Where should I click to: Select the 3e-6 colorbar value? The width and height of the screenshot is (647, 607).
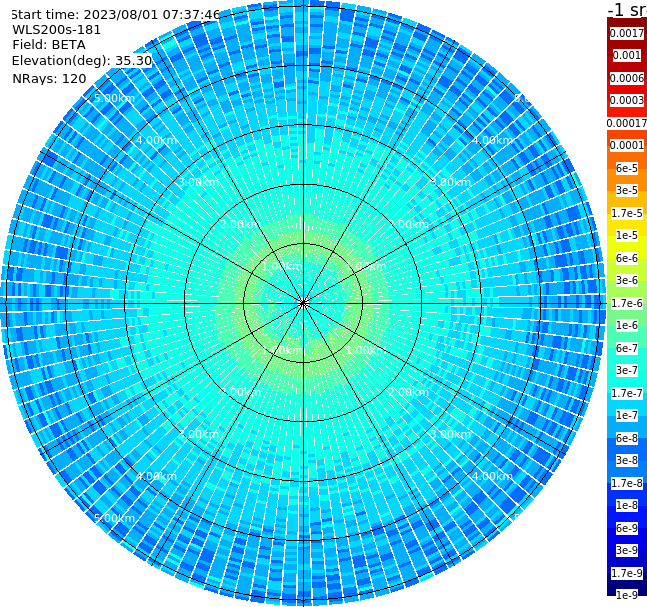click(627, 280)
